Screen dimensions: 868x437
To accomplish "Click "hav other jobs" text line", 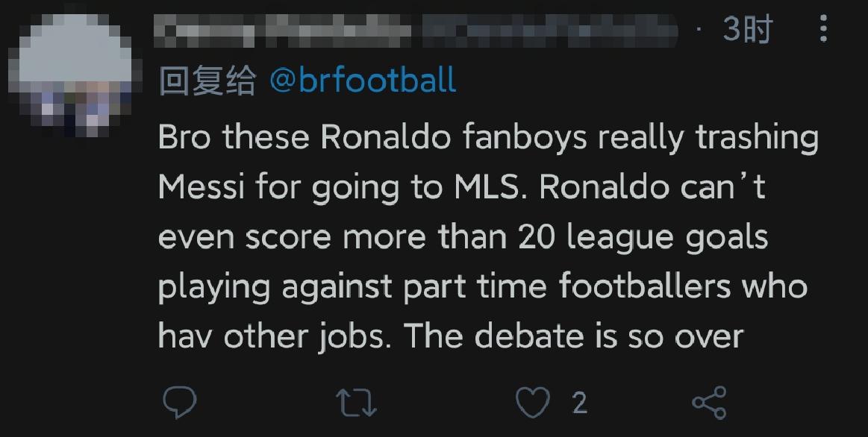I will (272, 336).
